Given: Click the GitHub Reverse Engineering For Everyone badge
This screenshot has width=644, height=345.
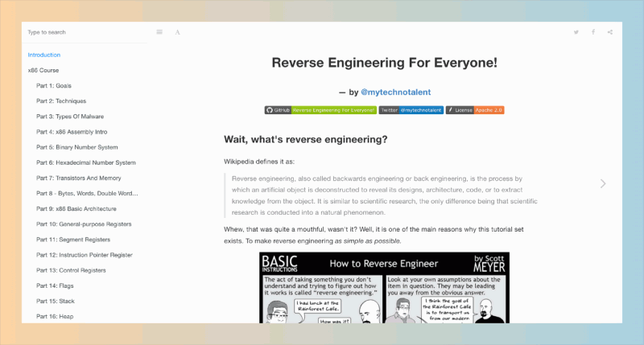Looking at the screenshot, I should pos(320,110).
